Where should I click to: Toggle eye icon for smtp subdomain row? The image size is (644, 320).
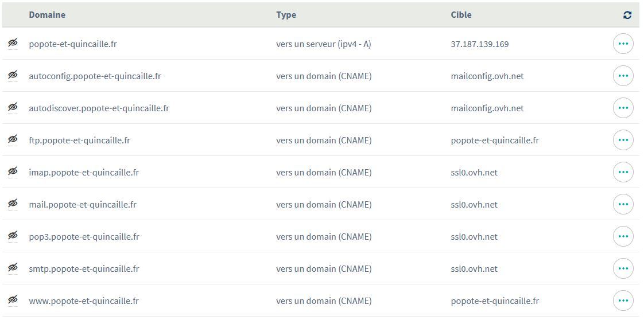(13, 268)
